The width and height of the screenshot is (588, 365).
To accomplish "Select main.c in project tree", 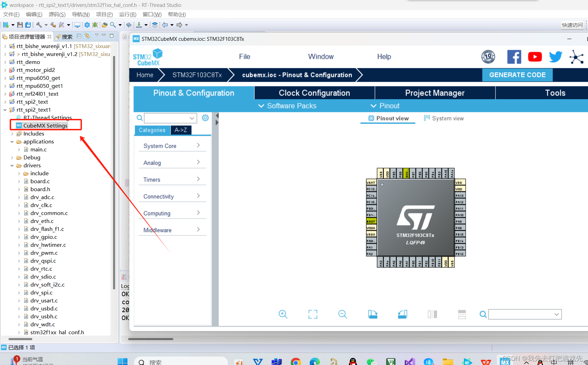I will tap(38, 150).
